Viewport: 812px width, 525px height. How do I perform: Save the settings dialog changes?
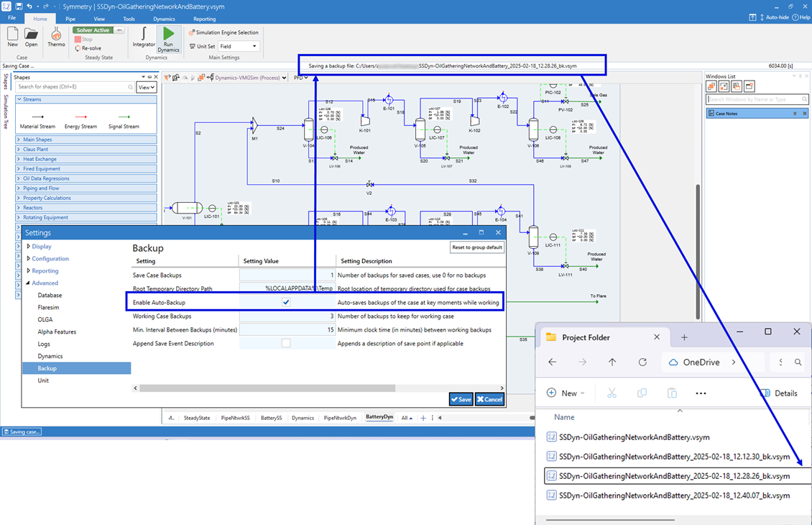(461, 399)
